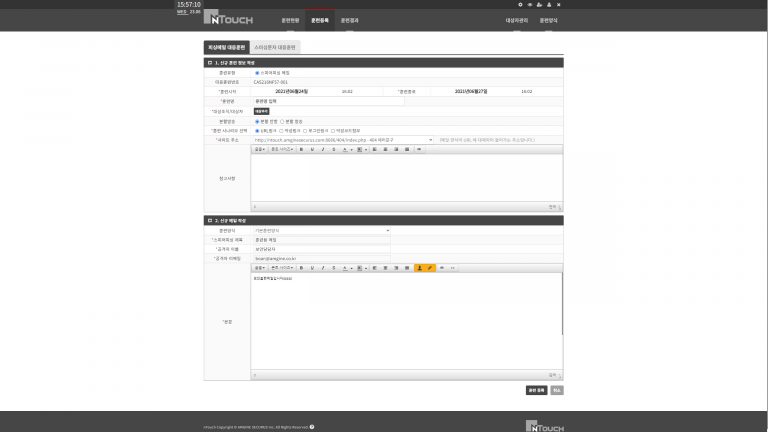Viewport: 768px width, 432px height.
Task: Select the first radio option in 분할 row
Action: [x=257, y=121]
